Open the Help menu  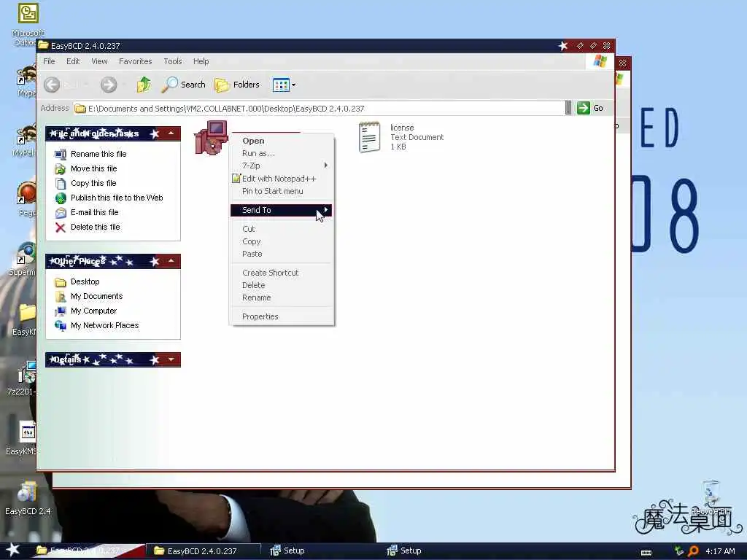tap(201, 61)
